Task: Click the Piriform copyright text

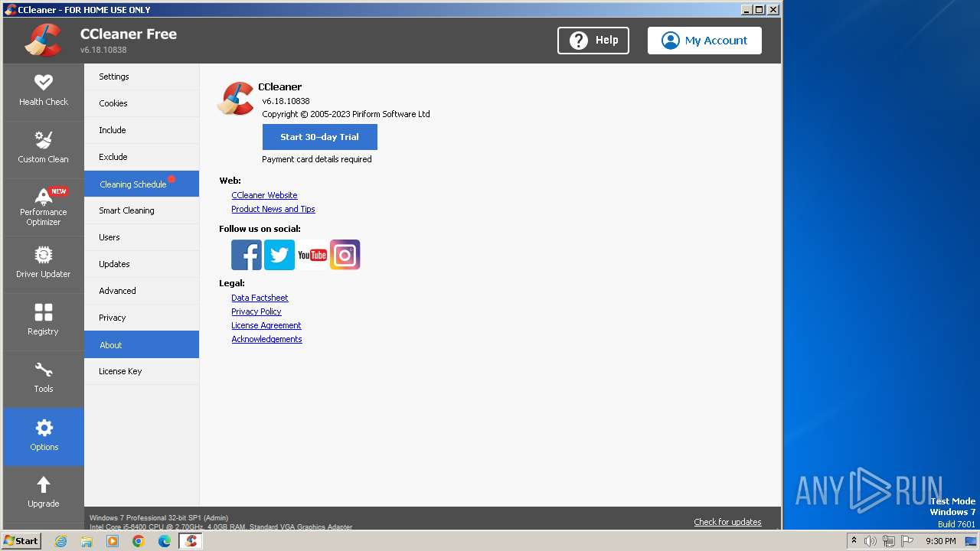Action: (346, 114)
